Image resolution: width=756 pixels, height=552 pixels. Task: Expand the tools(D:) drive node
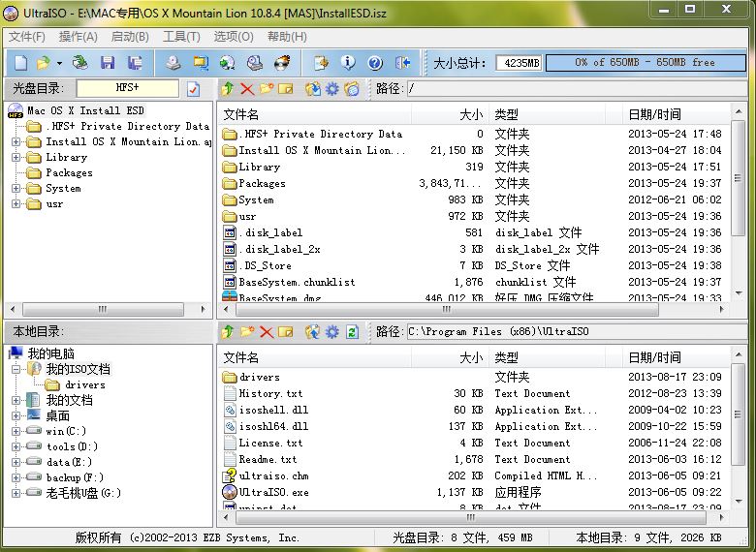pos(16,446)
